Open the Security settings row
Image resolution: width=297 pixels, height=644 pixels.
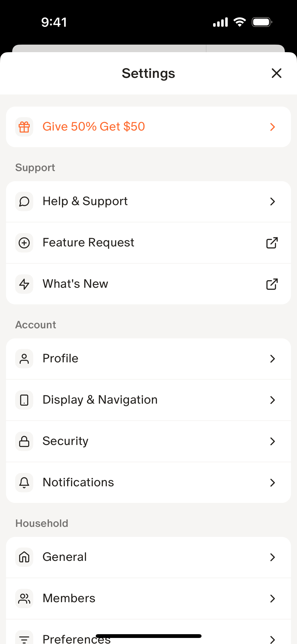(x=148, y=441)
